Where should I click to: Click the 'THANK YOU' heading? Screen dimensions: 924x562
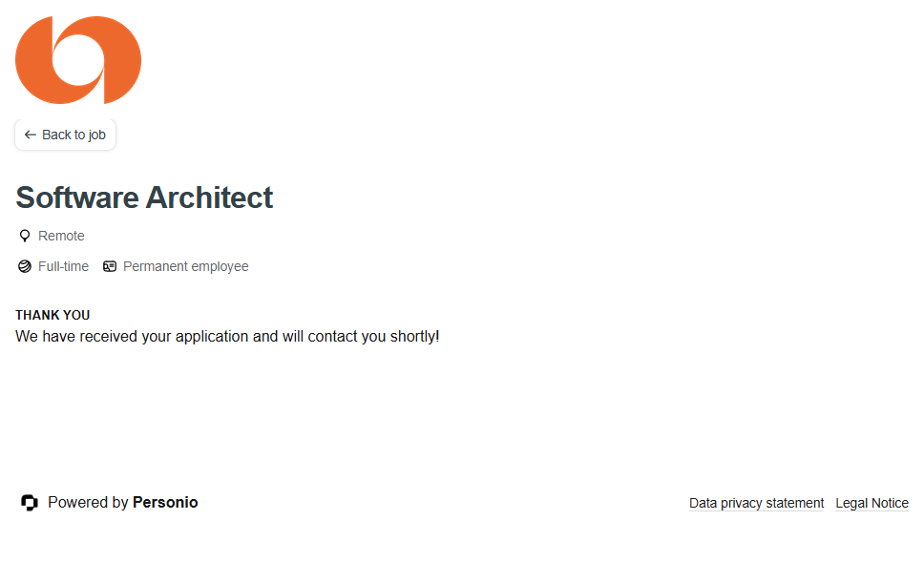click(52, 315)
